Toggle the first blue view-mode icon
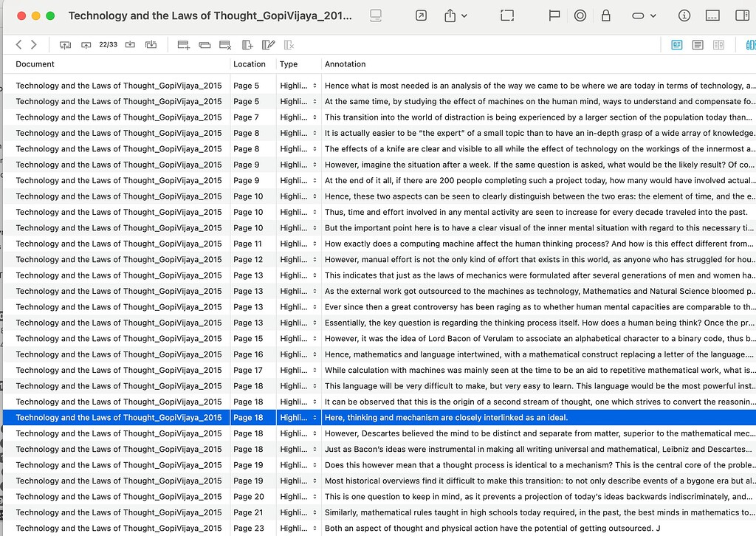This screenshot has width=756, height=536. pyautogui.click(x=677, y=44)
